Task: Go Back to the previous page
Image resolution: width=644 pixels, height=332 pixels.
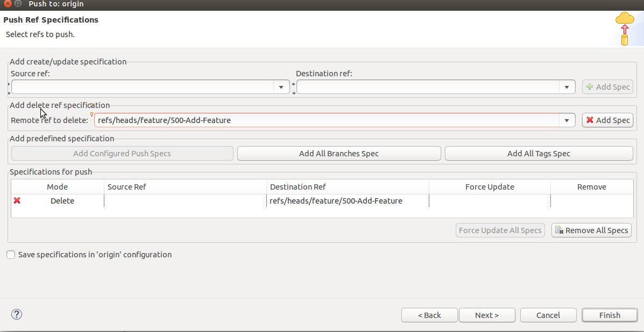Action: tap(429, 315)
